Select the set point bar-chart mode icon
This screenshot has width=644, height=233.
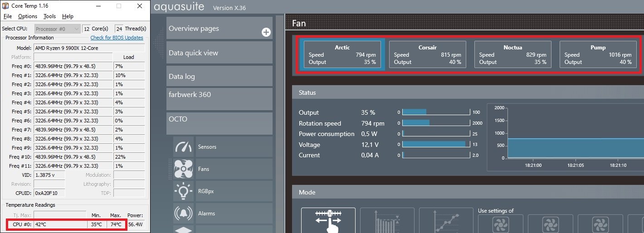click(387, 220)
